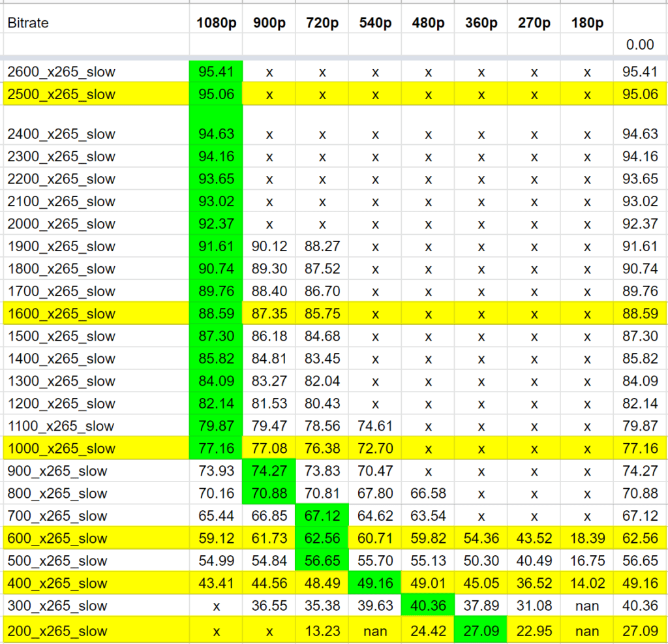The width and height of the screenshot is (668, 644).
Task: Click the 540p column header
Action: pyautogui.click(x=374, y=23)
